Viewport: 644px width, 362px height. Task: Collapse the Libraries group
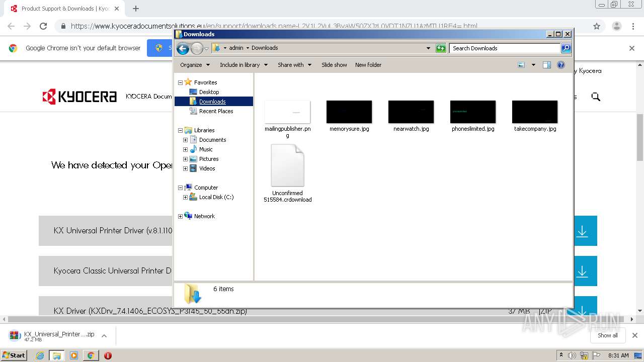180,130
